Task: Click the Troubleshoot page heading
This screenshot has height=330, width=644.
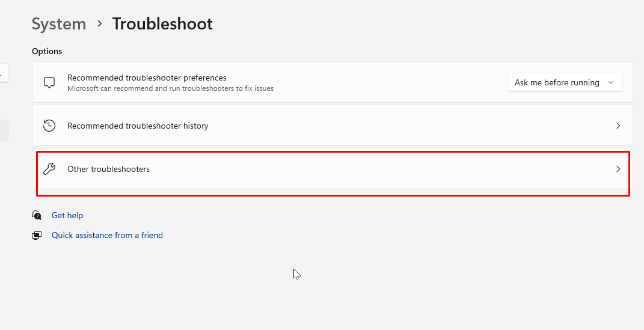Action: click(x=162, y=24)
